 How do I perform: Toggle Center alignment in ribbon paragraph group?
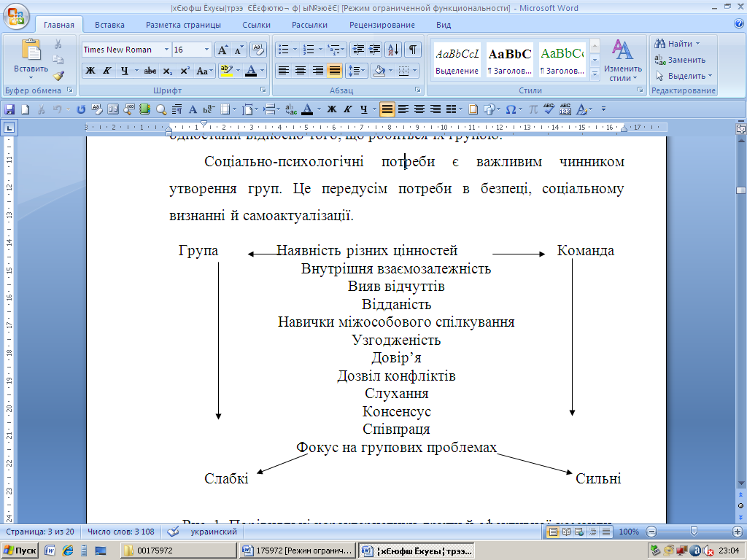tap(301, 71)
